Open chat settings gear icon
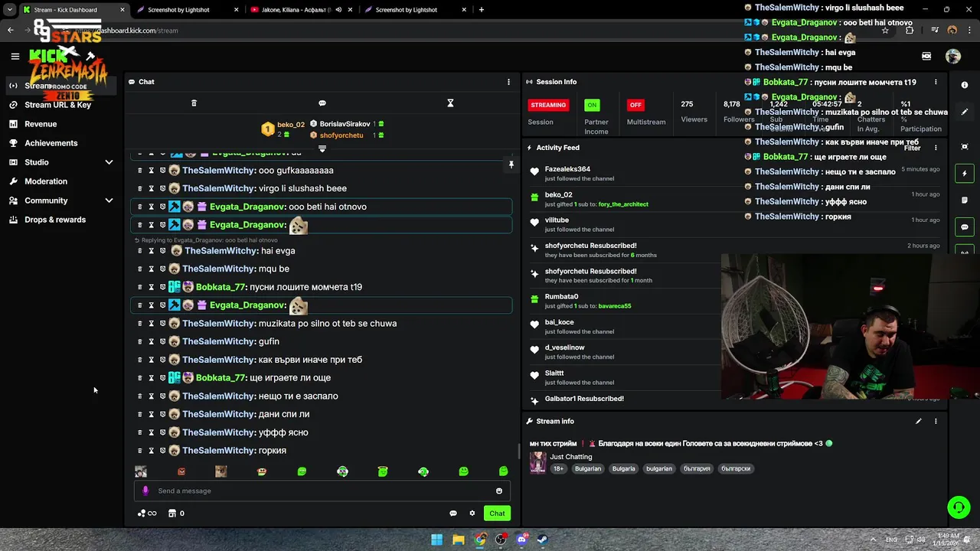 tap(472, 514)
